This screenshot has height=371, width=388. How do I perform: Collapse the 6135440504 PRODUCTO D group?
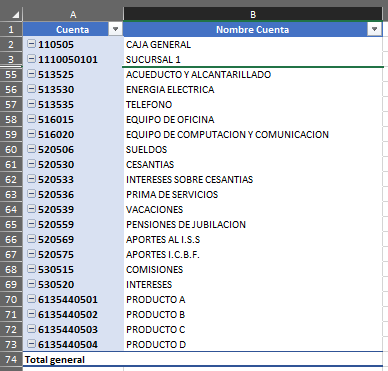(31, 344)
